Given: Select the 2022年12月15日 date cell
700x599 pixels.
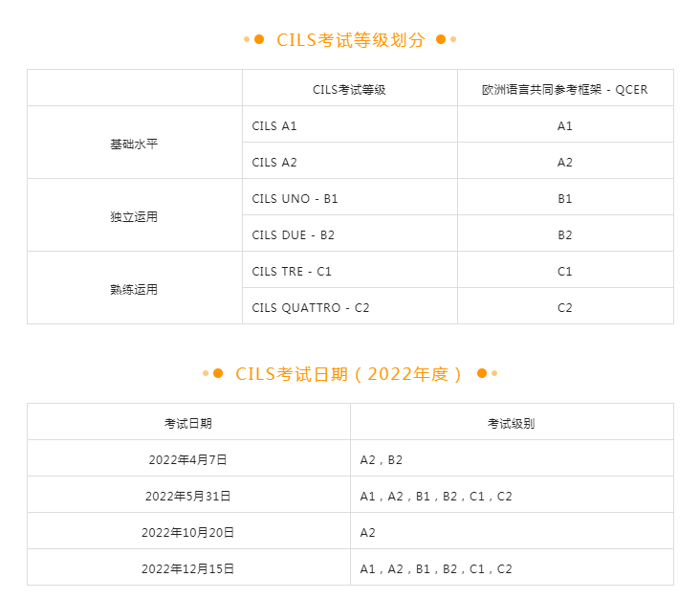Looking at the screenshot, I should tap(188, 568).
